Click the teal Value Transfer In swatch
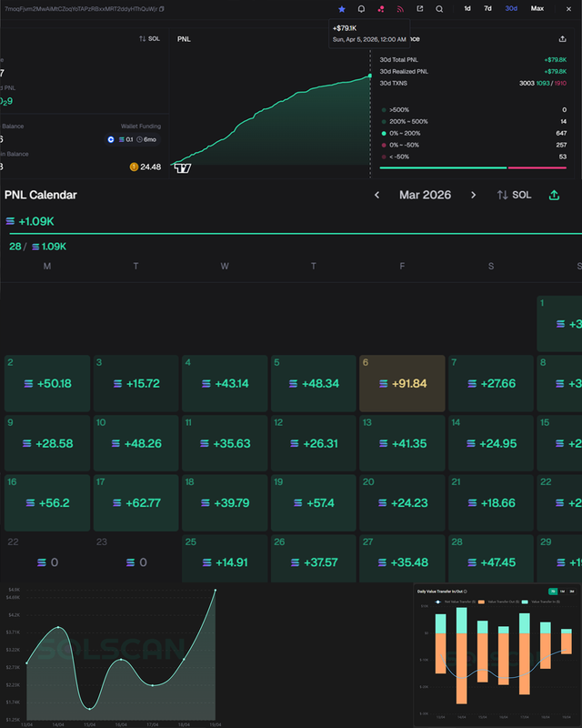This screenshot has width=582, height=728. (525, 602)
